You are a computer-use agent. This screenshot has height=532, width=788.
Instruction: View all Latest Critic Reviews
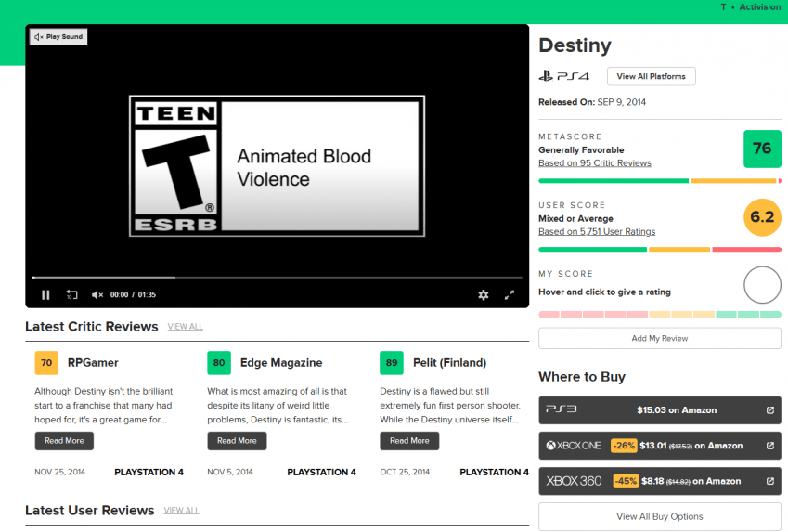click(x=185, y=327)
